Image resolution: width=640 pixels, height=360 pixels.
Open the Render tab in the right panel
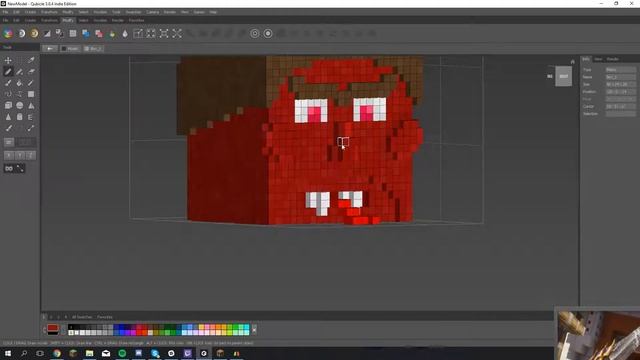pos(612,59)
